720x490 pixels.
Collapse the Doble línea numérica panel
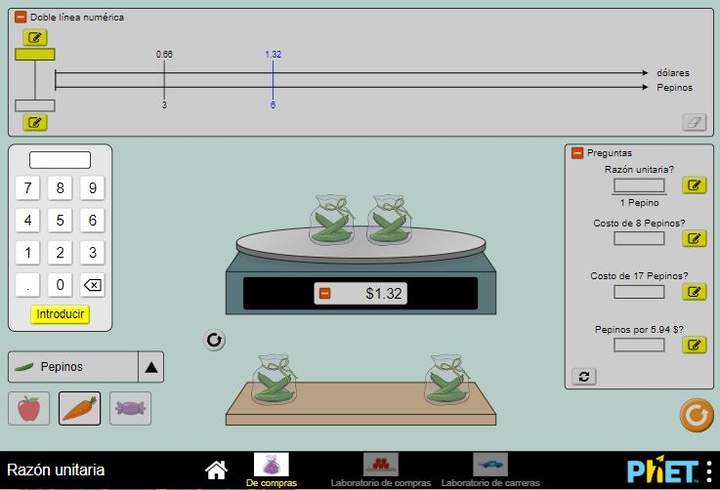21,17
